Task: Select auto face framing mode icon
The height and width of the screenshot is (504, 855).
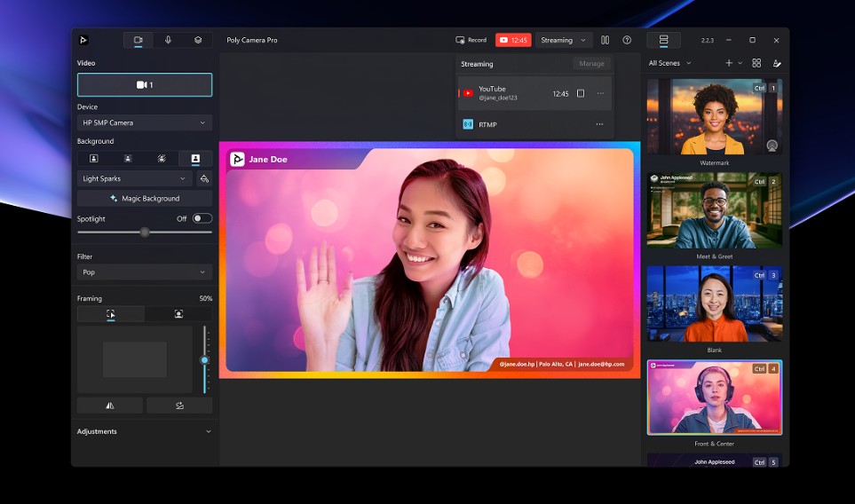Action: pos(178,314)
